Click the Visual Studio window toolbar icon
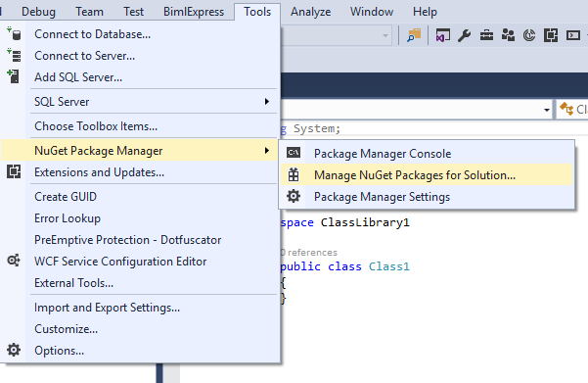Screen dimensions: 588x383 442,35
